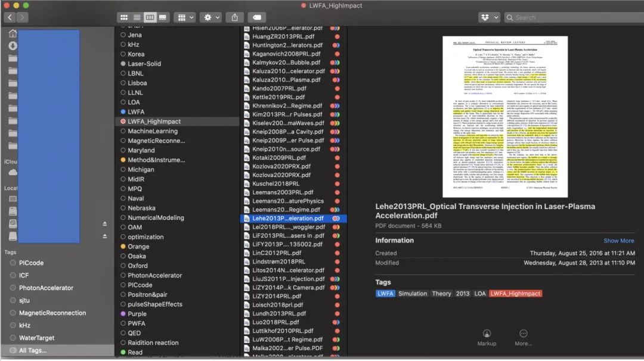Switch to column view
644x361 pixels.
(150, 18)
